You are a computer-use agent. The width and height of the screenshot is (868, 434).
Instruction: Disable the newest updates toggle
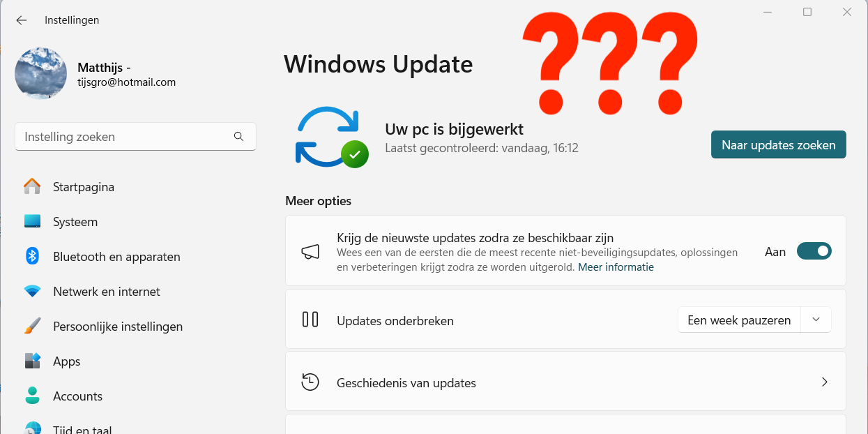[814, 251]
